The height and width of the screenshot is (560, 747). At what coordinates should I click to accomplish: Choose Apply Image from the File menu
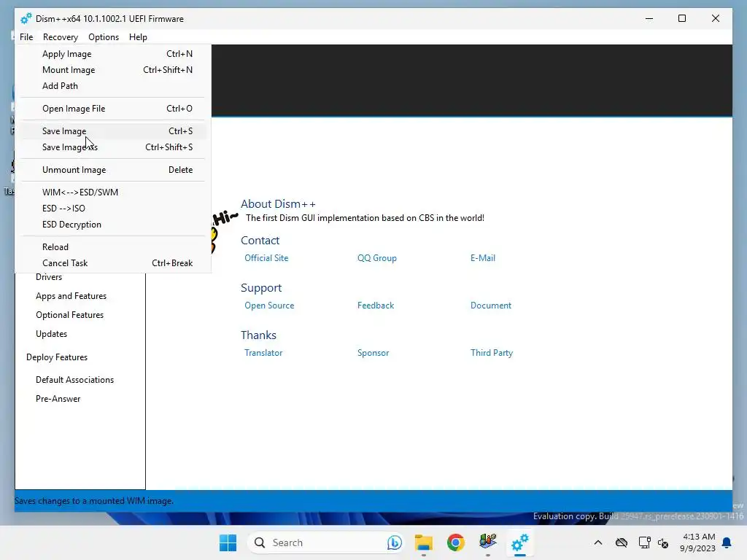(113, 54)
